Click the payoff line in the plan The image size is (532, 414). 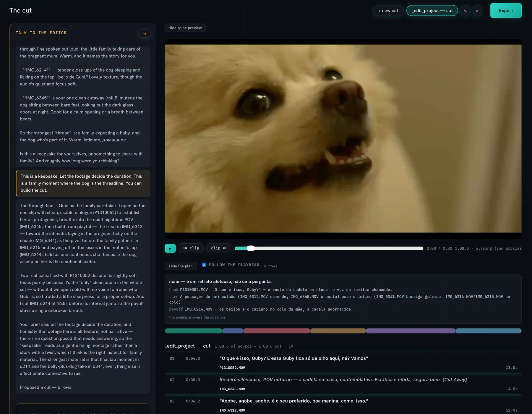pos(261,309)
